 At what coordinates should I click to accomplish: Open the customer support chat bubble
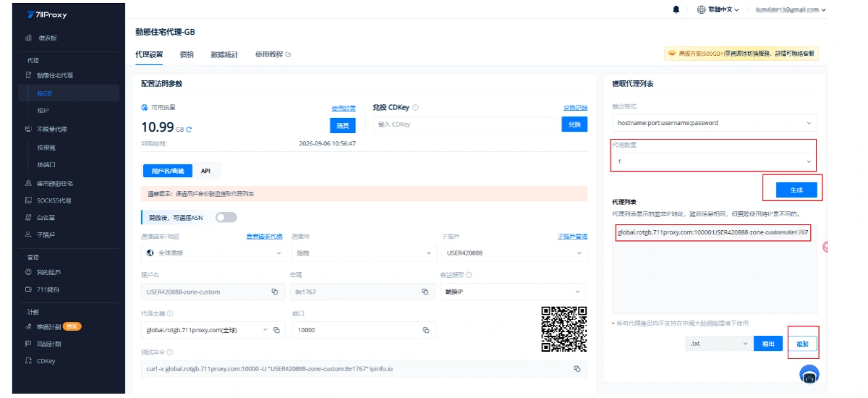coord(809,374)
